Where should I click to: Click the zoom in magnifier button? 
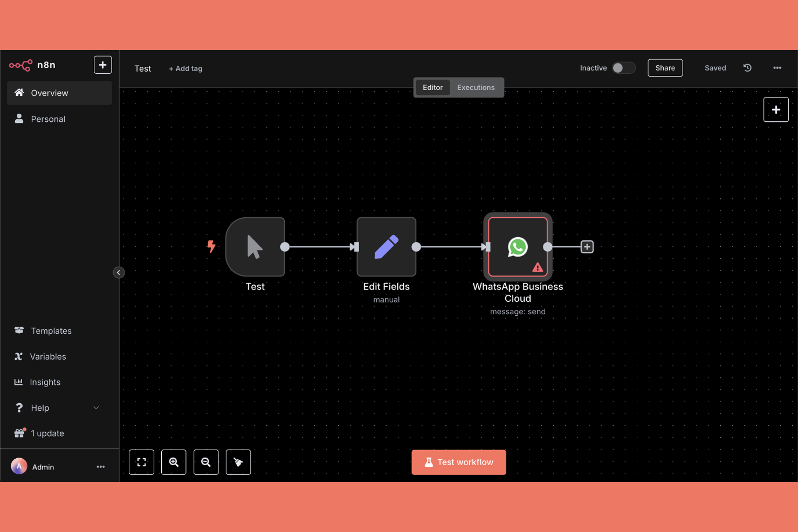coord(174,462)
